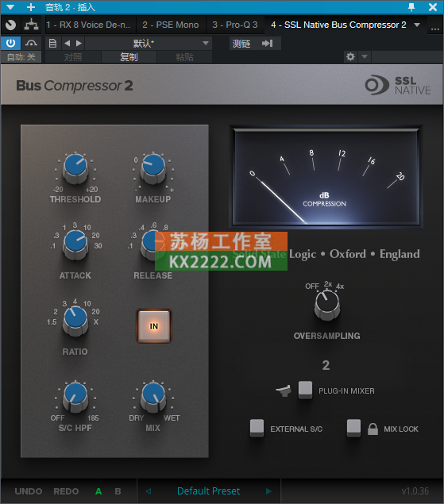The width and height of the screenshot is (444, 504).
Task: Pin the plugin window
Action: 411,7
